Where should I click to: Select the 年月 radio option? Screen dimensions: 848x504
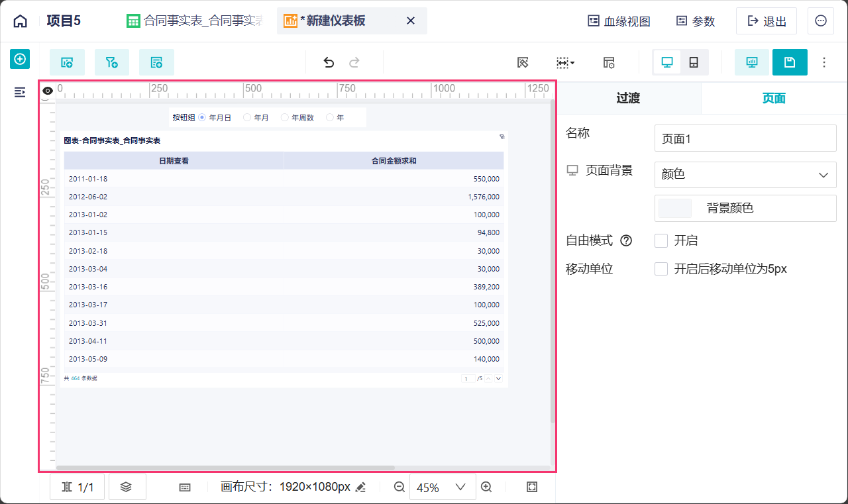click(247, 118)
